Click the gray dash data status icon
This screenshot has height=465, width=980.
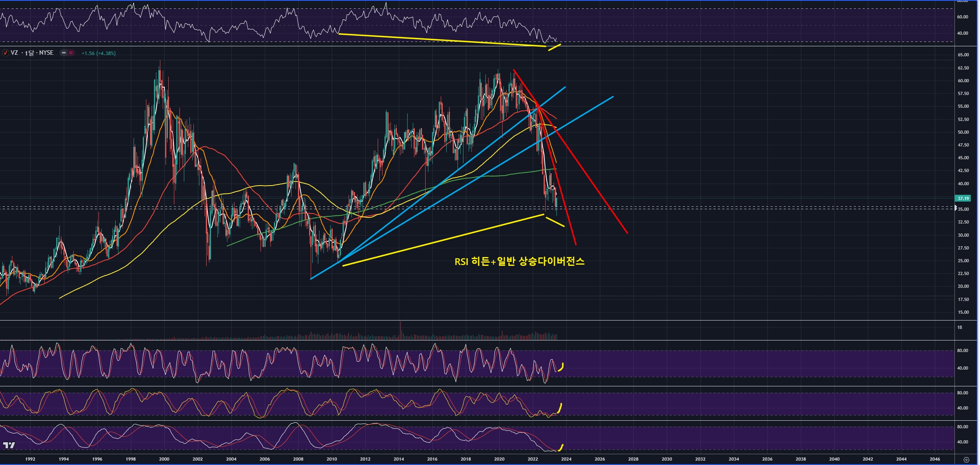[63, 53]
